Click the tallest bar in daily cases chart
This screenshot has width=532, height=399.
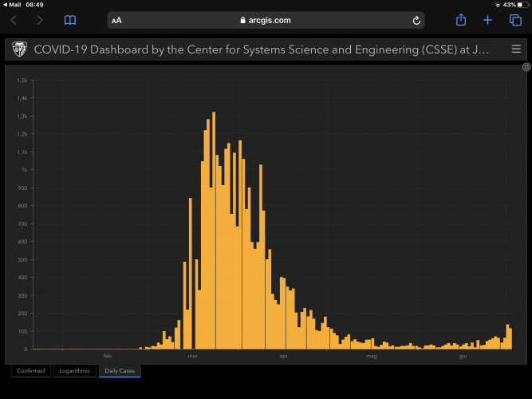[214, 231]
